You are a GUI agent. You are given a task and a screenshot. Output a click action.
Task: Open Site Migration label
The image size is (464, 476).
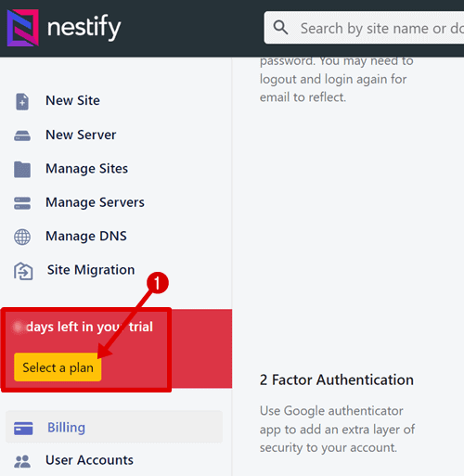coord(91,270)
